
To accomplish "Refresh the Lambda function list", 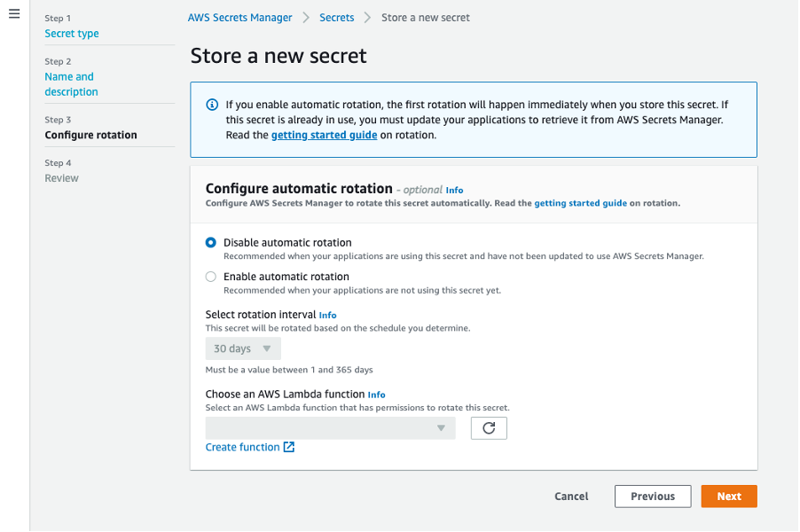I will tap(489, 428).
